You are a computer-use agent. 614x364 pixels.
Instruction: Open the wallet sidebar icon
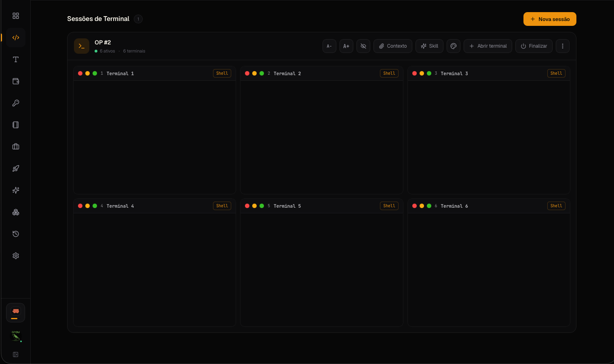pyautogui.click(x=16, y=81)
